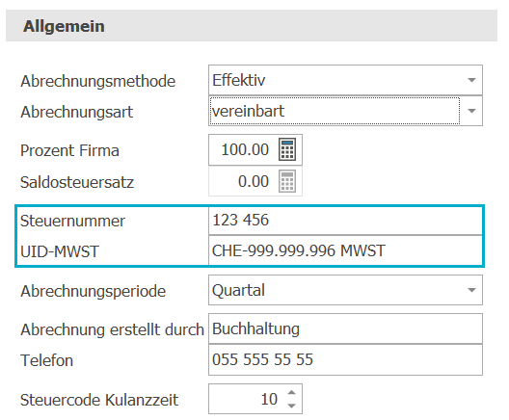The width and height of the screenshot is (509, 420).
Task: Select the vereinbart text in Abrechnungsart
Action: click(x=249, y=111)
